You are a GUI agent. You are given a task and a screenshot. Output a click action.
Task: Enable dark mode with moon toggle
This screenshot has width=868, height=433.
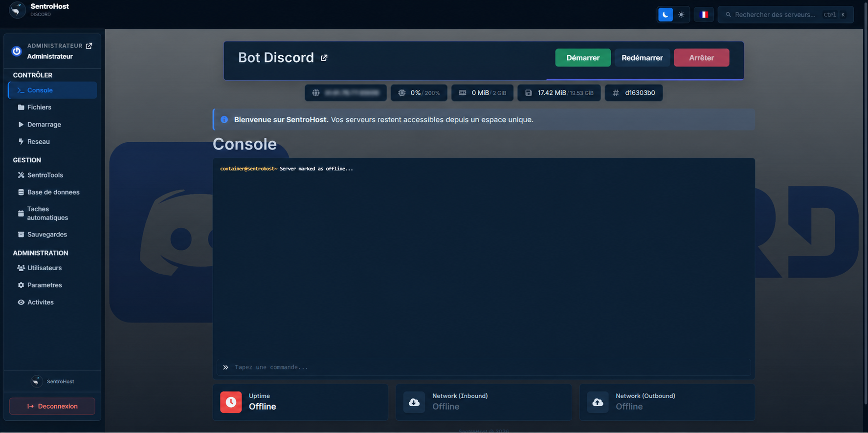[x=665, y=15]
